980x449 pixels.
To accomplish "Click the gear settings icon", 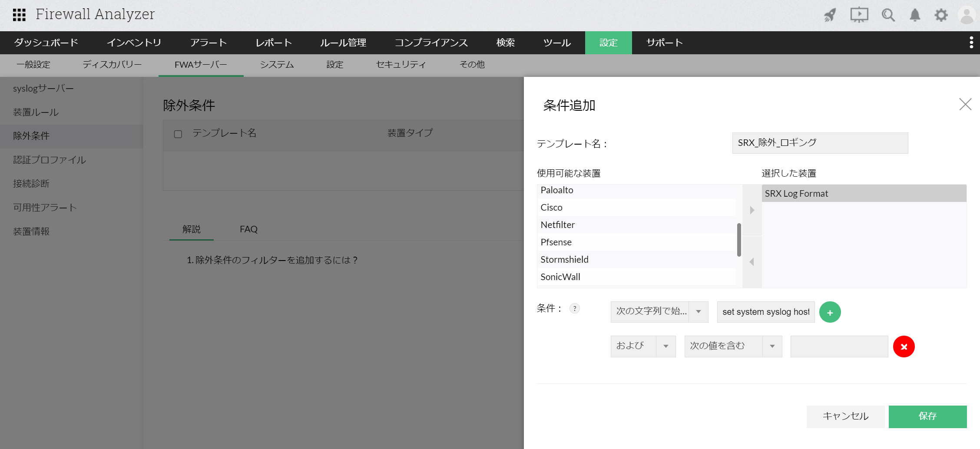I will (x=941, y=15).
